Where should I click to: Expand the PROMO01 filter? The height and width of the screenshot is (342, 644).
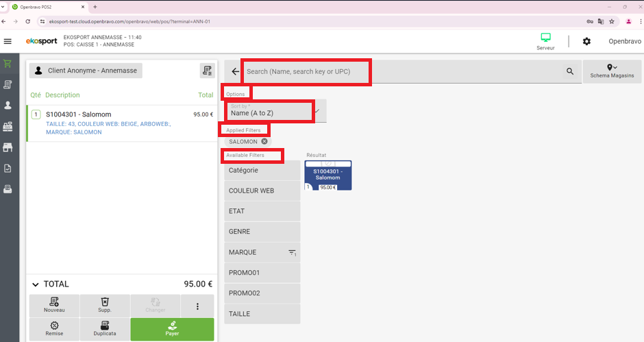tap(262, 273)
